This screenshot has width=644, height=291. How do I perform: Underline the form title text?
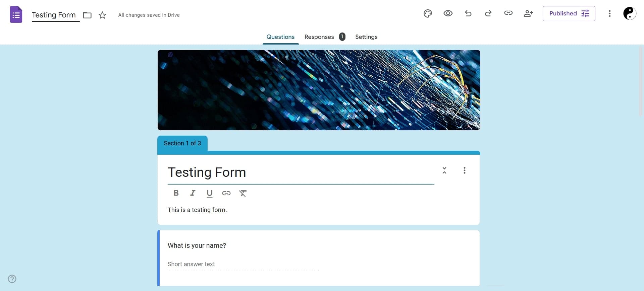point(209,193)
